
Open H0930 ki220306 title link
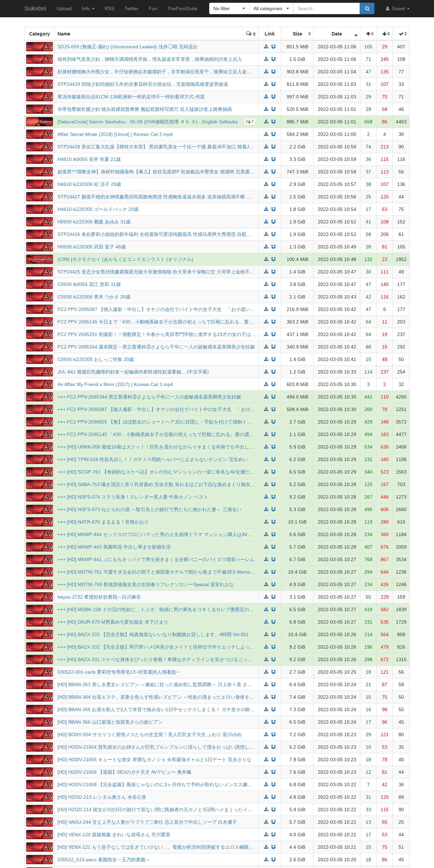(94, 222)
